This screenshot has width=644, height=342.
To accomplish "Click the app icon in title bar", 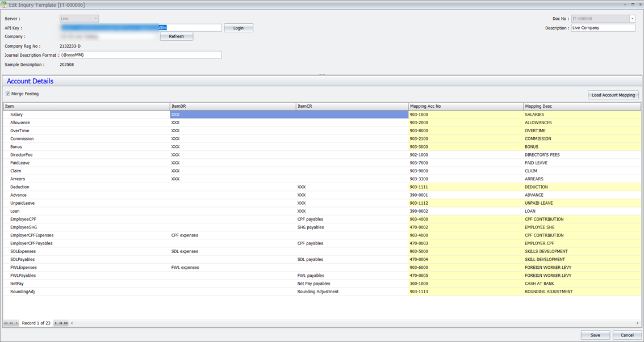I will tap(4, 4).
